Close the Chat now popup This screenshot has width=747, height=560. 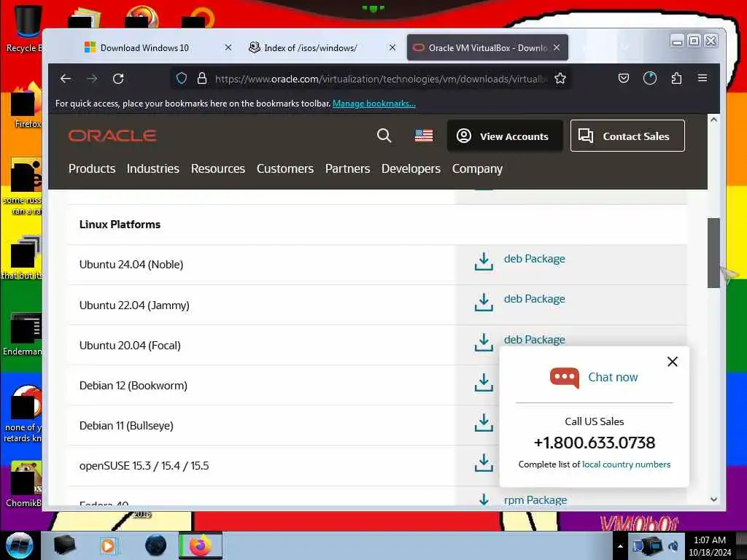(672, 362)
